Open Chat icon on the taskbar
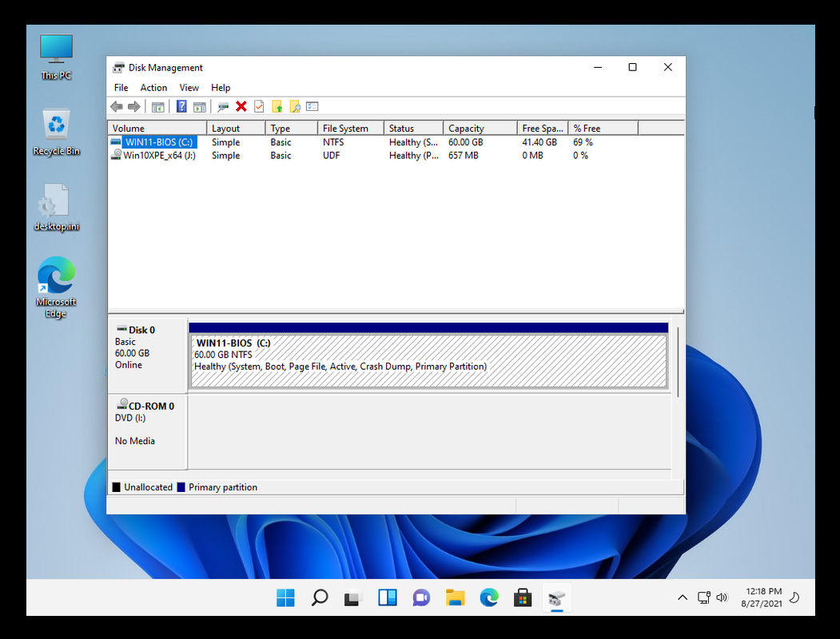The height and width of the screenshot is (639, 840). (422, 597)
